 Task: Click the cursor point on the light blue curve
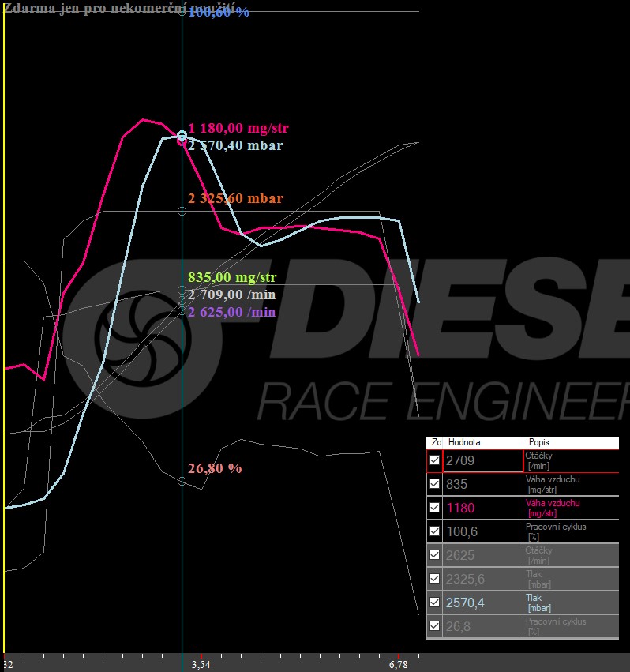[x=182, y=137]
